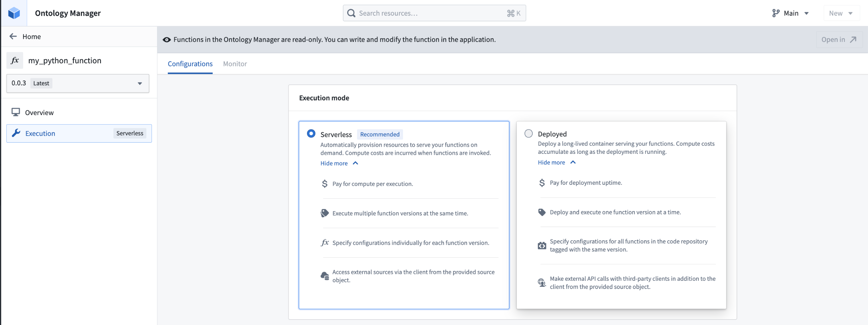Screen dimensions: 868x325
Task: Click dollar icon beside Pay for deployment uptime
Action: [x=542, y=183]
